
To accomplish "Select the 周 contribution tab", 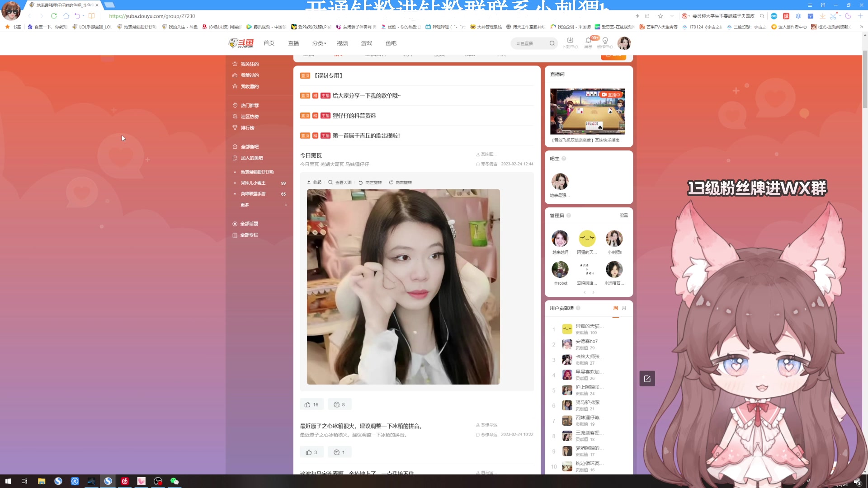I will (616, 308).
